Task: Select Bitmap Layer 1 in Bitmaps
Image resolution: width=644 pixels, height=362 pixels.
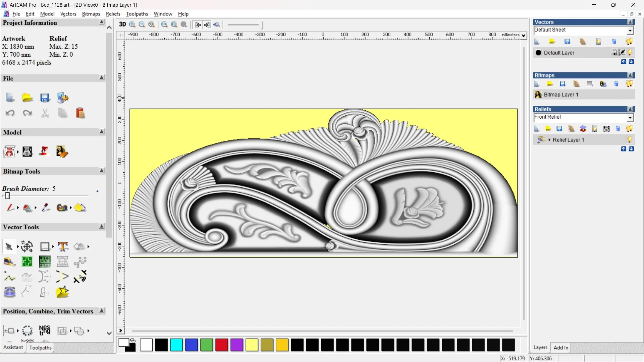Action: tap(561, 95)
